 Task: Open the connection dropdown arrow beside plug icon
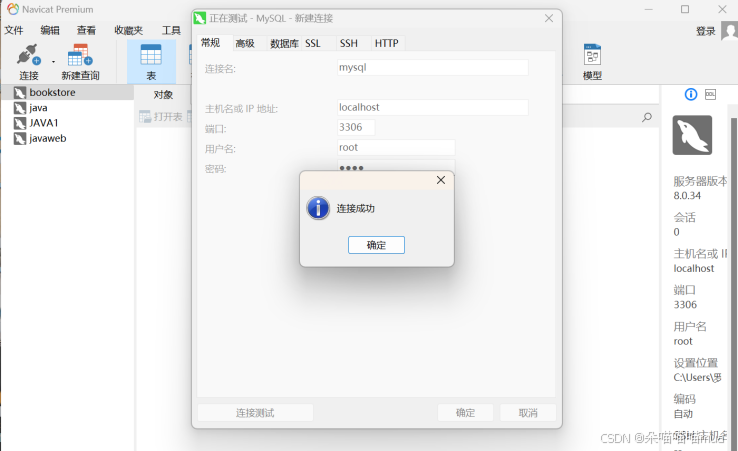[53, 62]
